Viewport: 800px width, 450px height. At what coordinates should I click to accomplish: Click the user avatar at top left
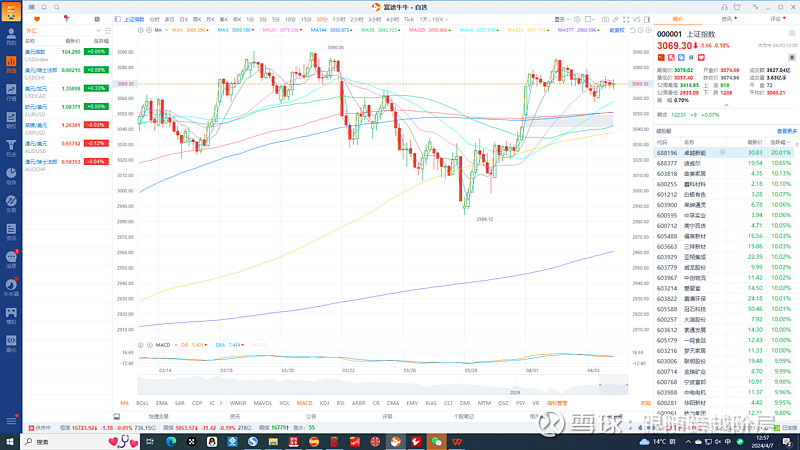tap(11, 11)
